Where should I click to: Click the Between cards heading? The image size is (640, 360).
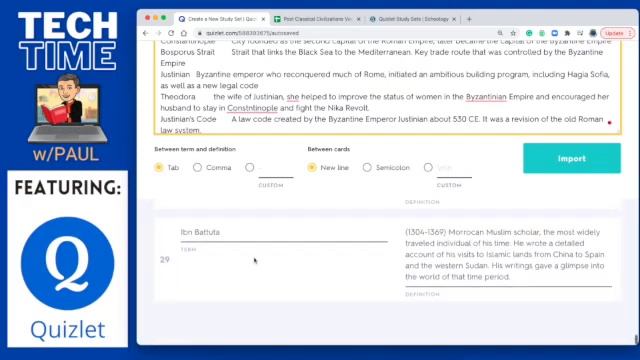(x=329, y=149)
